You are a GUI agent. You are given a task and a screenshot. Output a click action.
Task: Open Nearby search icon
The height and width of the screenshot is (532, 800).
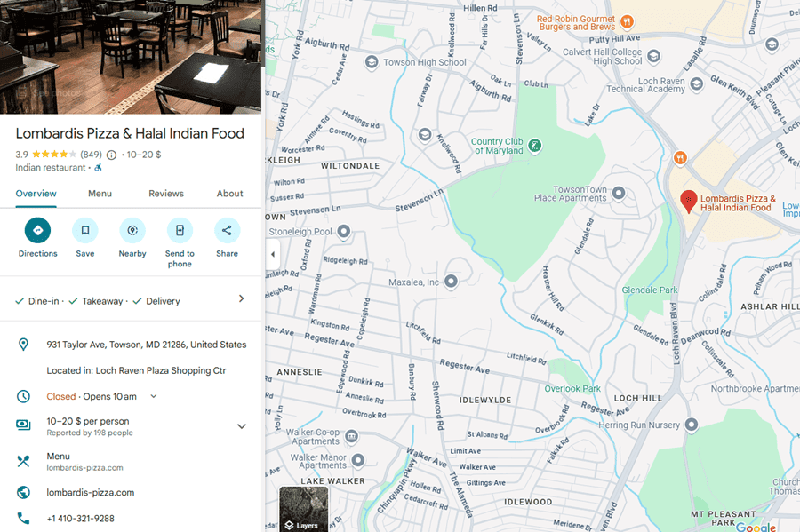click(x=132, y=230)
